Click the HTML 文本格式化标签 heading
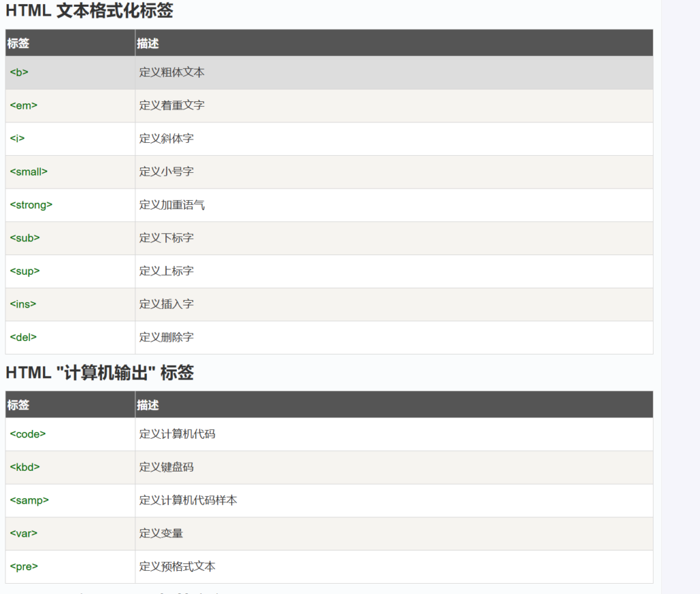This screenshot has height=594, width=700. (x=89, y=11)
